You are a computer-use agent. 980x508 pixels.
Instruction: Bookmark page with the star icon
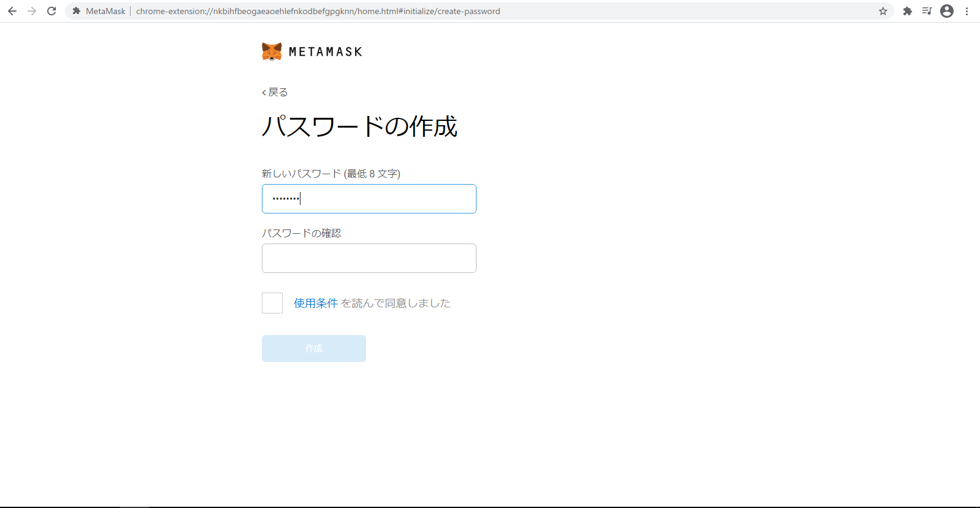click(x=883, y=11)
